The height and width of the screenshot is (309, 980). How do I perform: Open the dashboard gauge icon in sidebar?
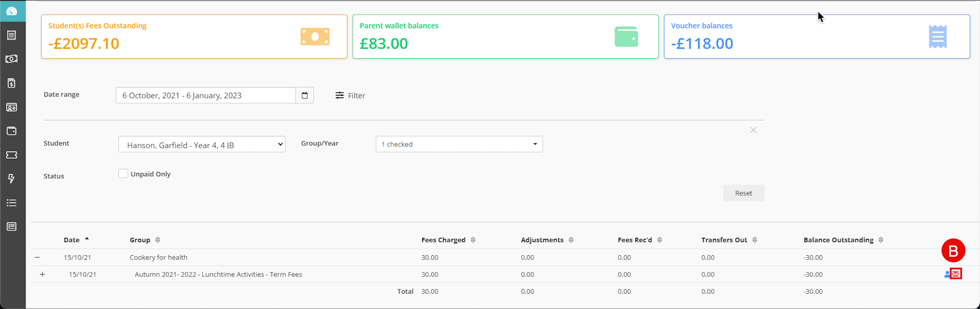tap(12, 11)
